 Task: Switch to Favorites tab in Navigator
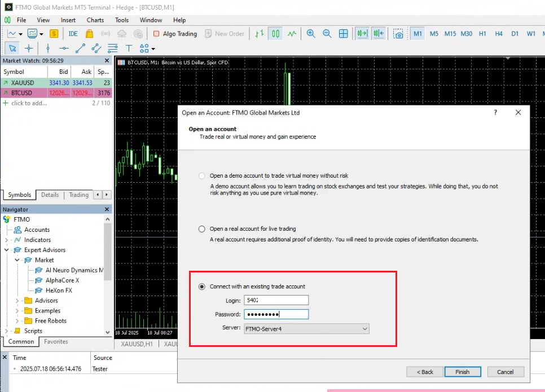click(56, 342)
